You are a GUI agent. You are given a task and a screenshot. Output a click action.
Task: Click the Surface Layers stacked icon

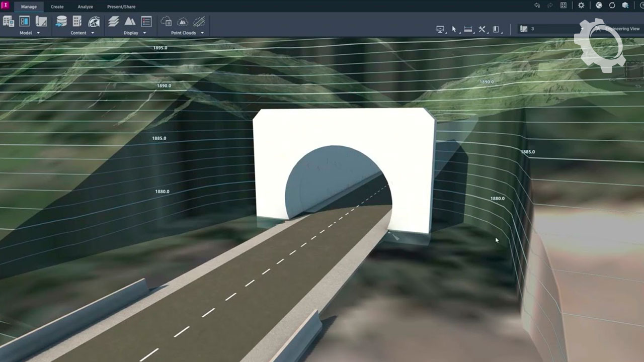(114, 21)
